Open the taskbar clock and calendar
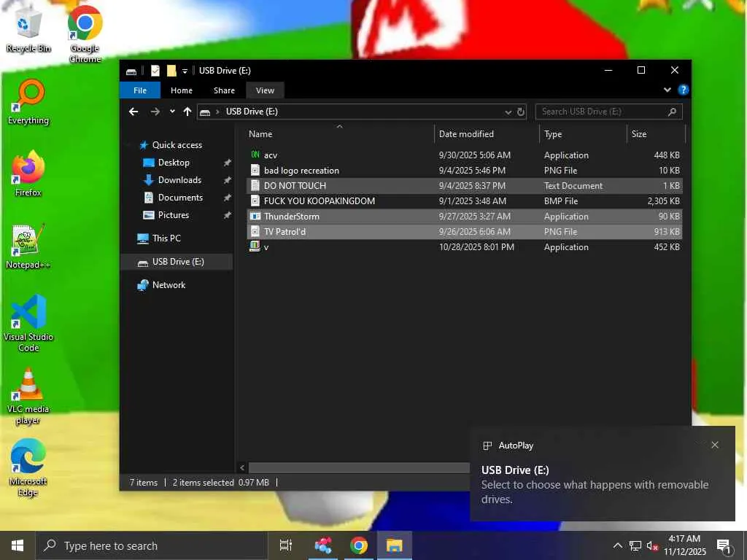This screenshot has height=560, width=747. (x=685, y=545)
